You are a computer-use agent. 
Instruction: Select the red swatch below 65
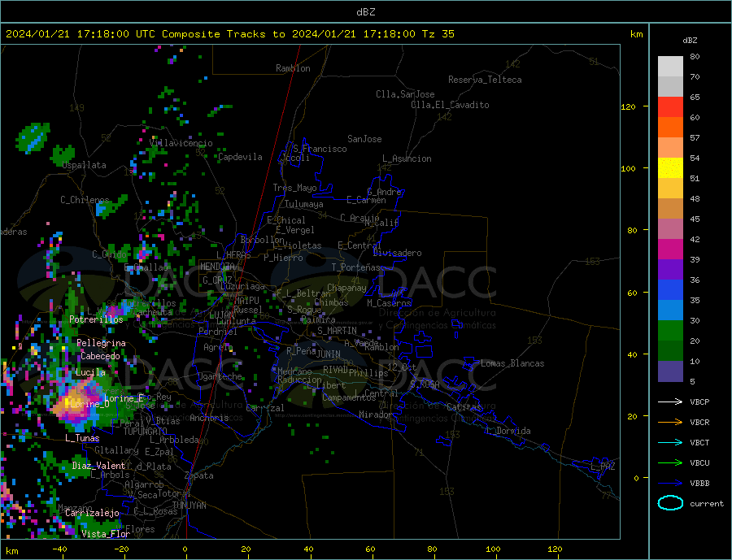coord(670,106)
